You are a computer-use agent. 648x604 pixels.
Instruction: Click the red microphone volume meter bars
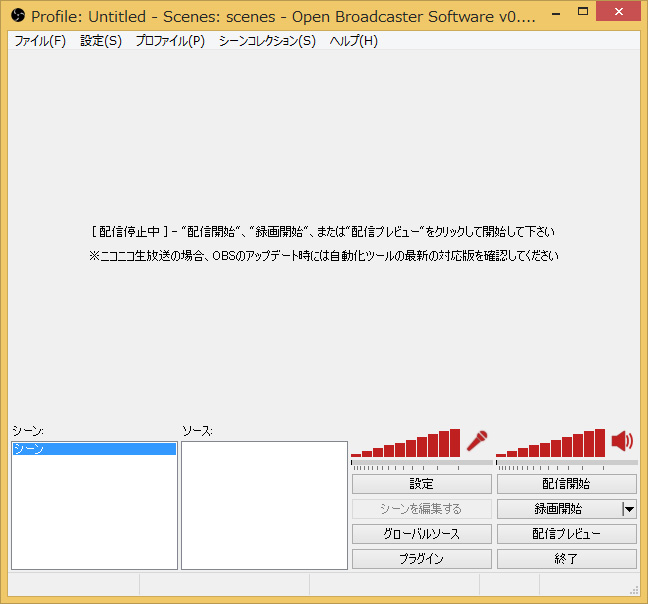coord(405,443)
